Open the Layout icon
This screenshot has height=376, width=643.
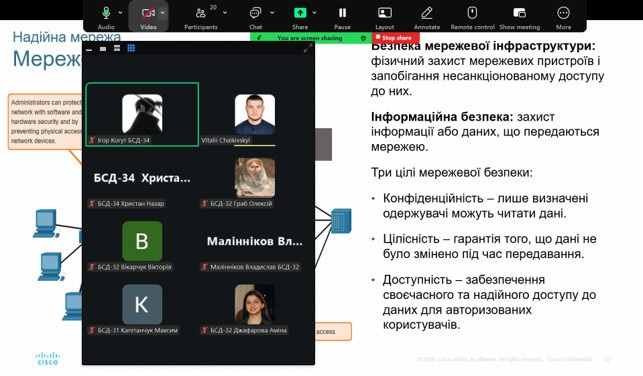385,13
